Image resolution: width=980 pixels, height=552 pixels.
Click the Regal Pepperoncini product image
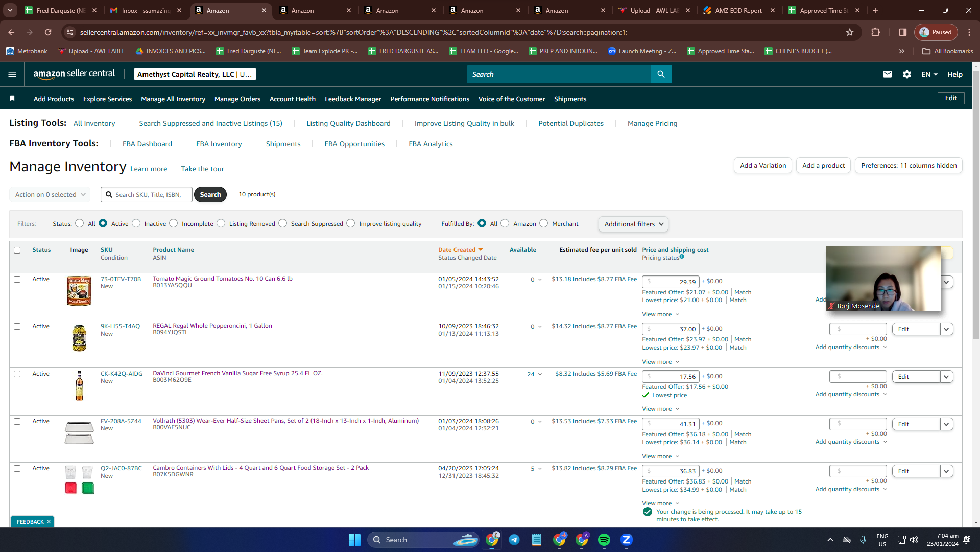pyautogui.click(x=79, y=338)
